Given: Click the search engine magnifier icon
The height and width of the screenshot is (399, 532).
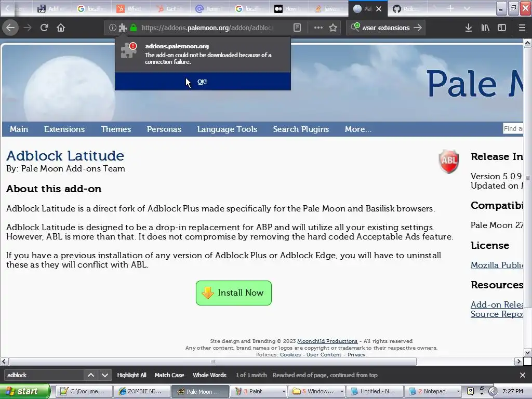Looking at the screenshot, I should (355, 27).
